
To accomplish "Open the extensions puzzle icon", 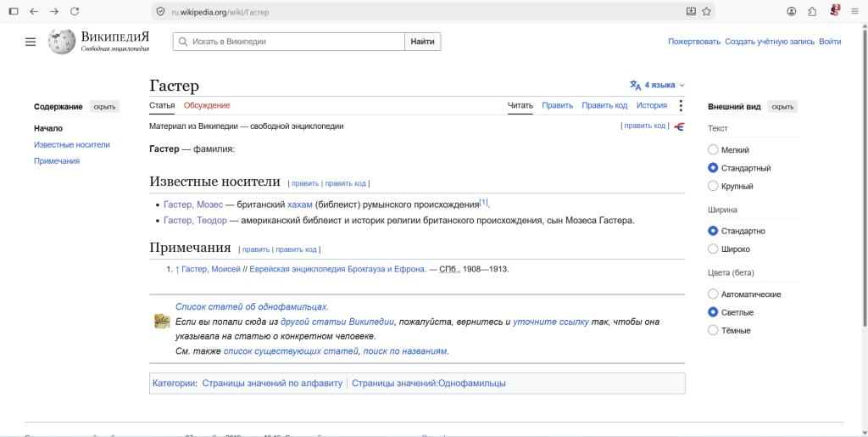I will [x=812, y=11].
